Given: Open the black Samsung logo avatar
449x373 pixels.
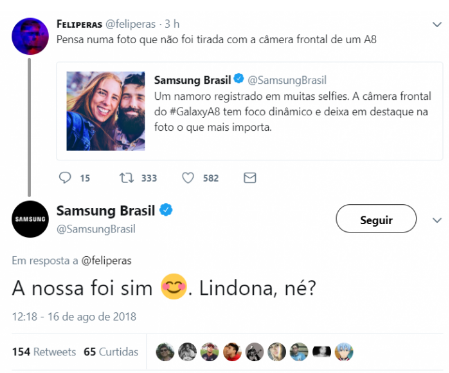Looking at the screenshot, I should pyautogui.click(x=30, y=219).
